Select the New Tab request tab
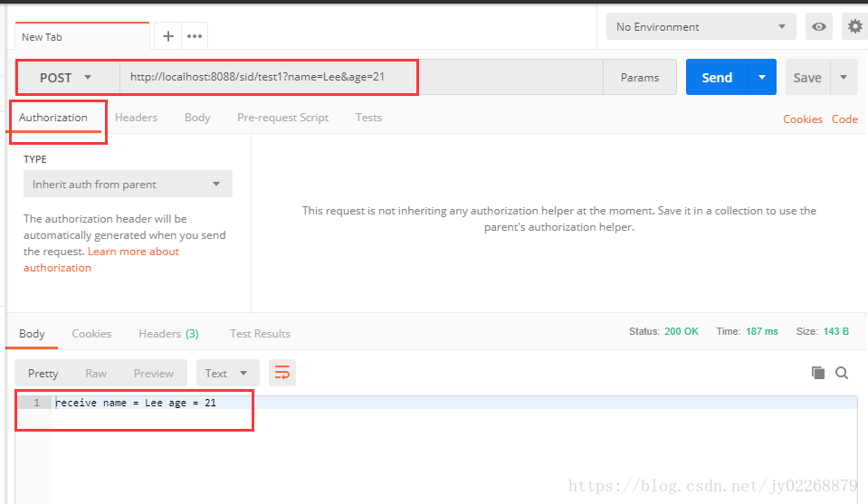The height and width of the screenshot is (504, 868). [x=82, y=37]
